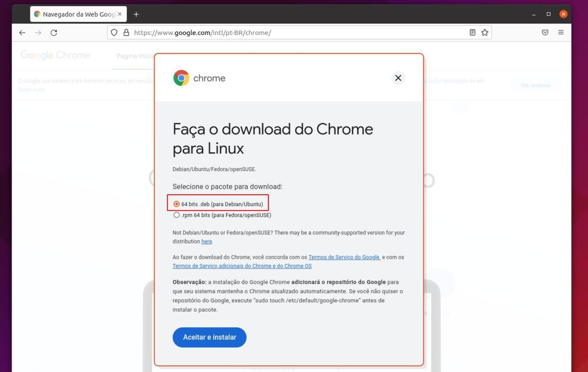The height and width of the screenshot is (372, 588).
Task: Open the Firefox hamburger menu
Action: pos(561,32)
